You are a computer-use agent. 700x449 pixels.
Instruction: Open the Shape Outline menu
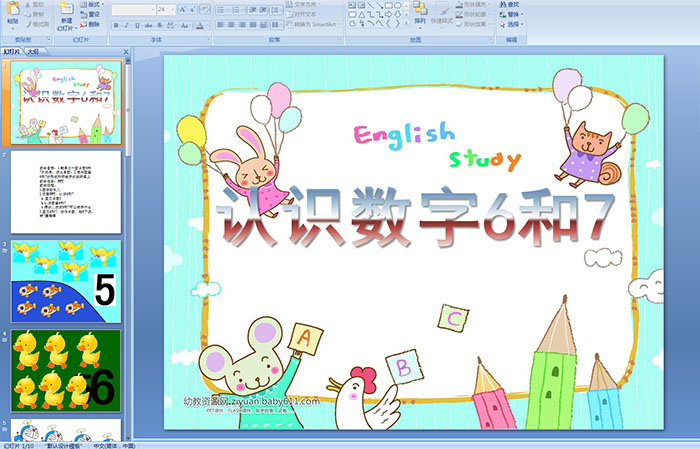pos(473,14)
